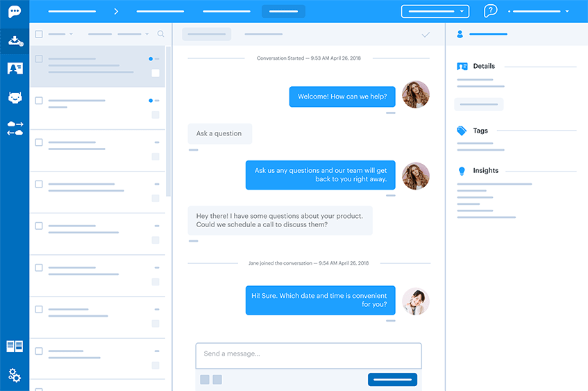The image size is (588, 391).
Task: Open the account dropdown at top right
Action: (x=539, y=12)
